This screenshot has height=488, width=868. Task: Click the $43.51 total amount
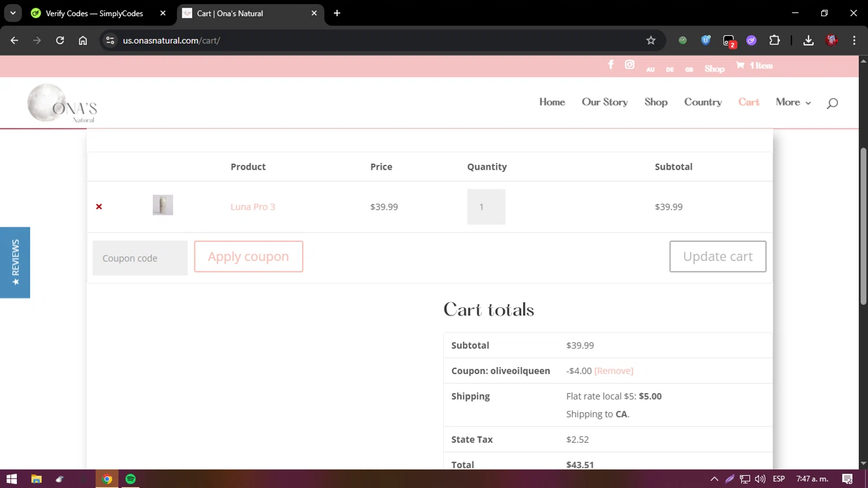(x=580, y=464)
